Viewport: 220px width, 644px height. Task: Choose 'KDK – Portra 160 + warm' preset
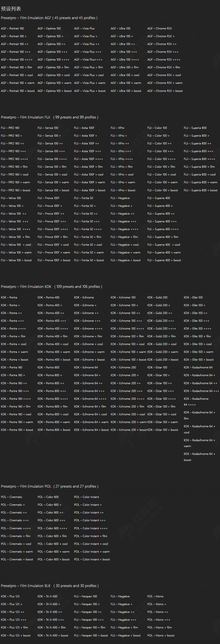coord(17,422)
